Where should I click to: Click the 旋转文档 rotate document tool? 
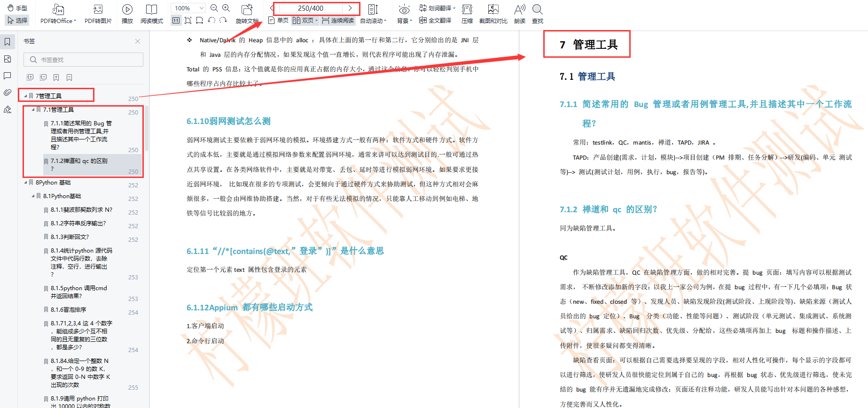point(247,15)
